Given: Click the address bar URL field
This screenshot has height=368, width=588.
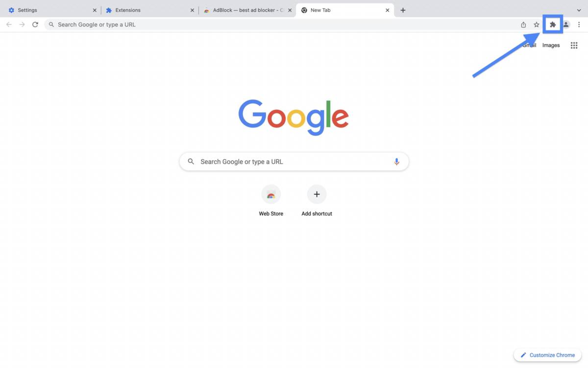Looking at the screenshot, I should (x=282, y=25).
